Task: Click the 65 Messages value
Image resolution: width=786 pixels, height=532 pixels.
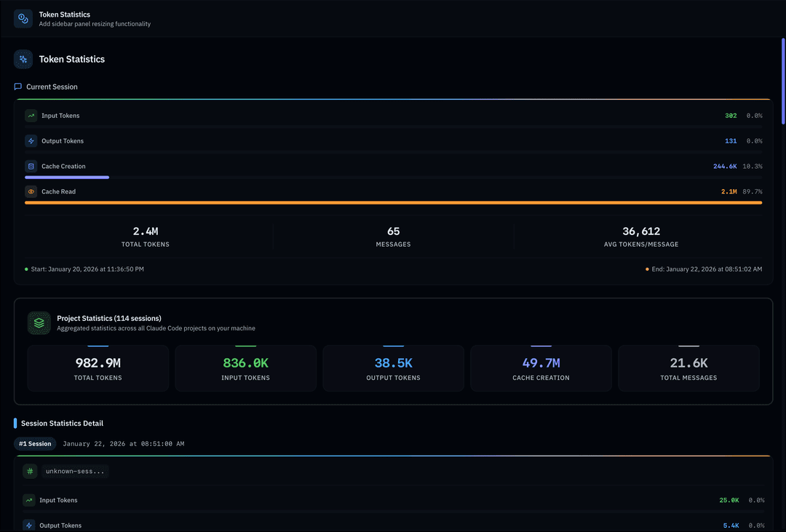Action: click(394, 231)
